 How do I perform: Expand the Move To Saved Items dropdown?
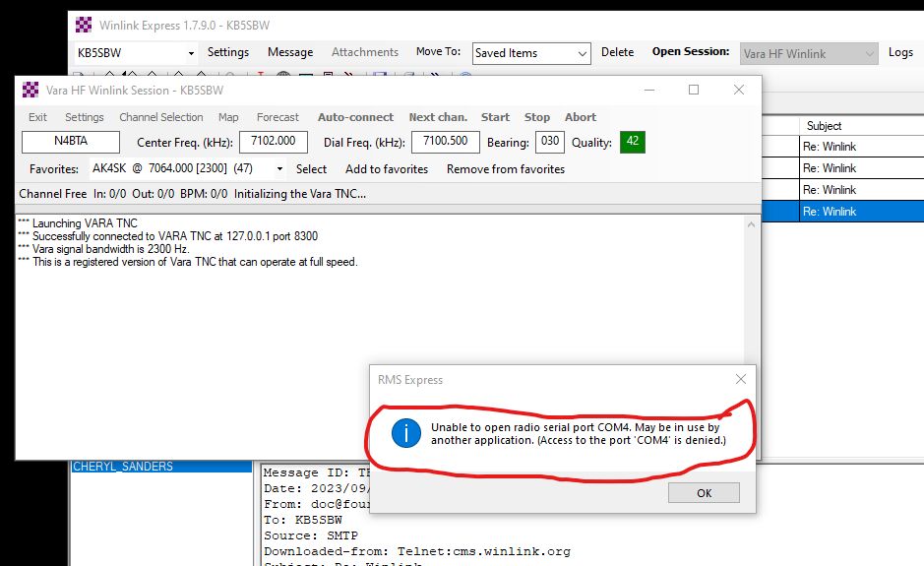tap(582, 54)
